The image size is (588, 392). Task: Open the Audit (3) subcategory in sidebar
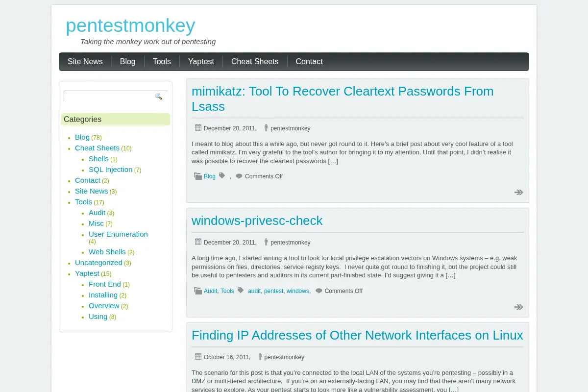(x=97, y=213)
